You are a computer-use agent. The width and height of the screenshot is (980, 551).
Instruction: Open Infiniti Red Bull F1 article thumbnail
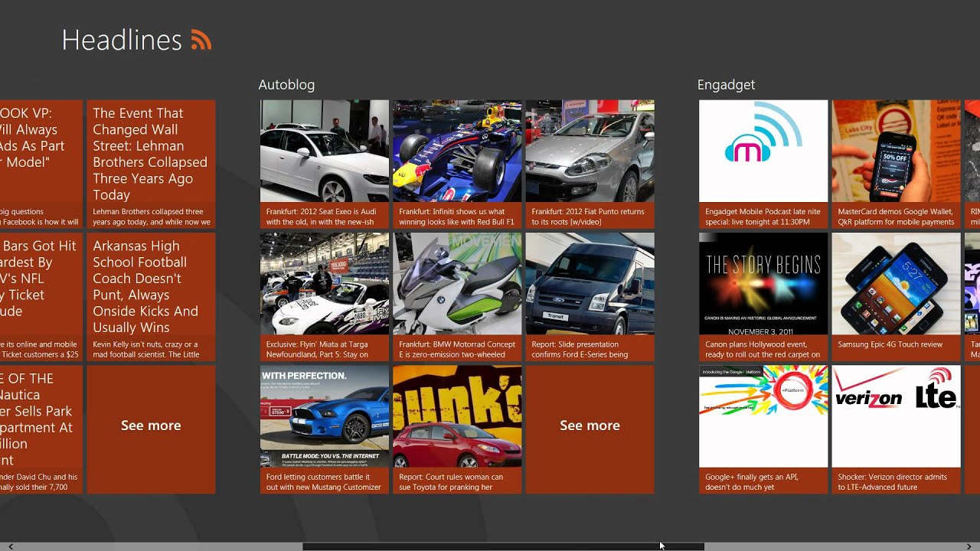(x=457, y=151)
